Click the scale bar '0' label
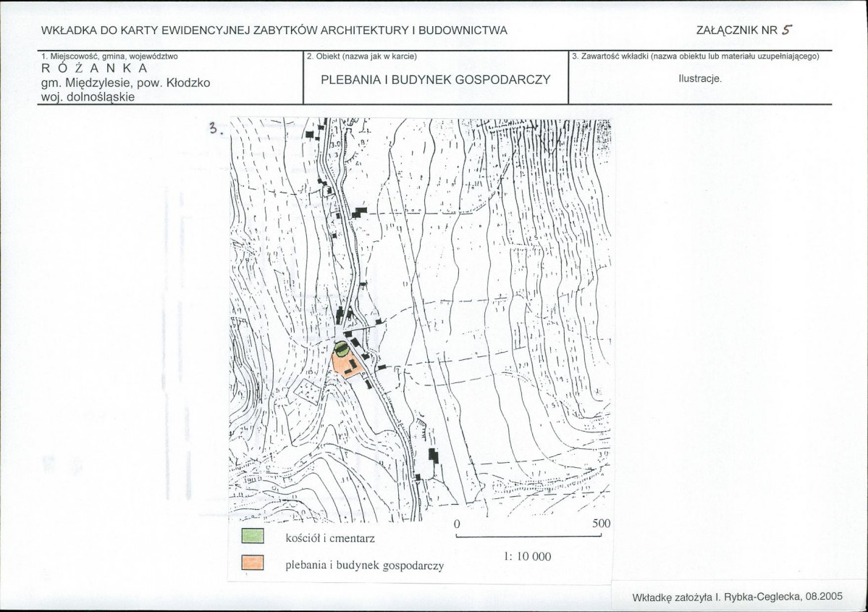The width and height of the screenshot is (868, 612). 457,524
